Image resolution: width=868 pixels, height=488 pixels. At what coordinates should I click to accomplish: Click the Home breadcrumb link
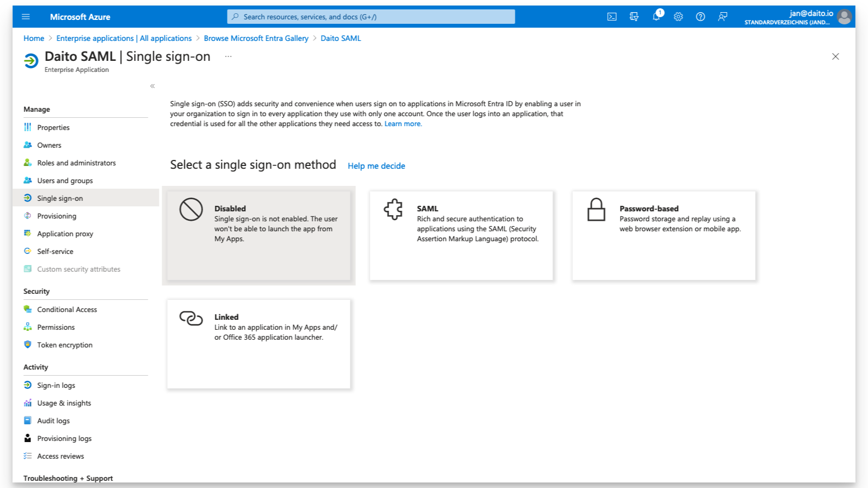point(34,38)
